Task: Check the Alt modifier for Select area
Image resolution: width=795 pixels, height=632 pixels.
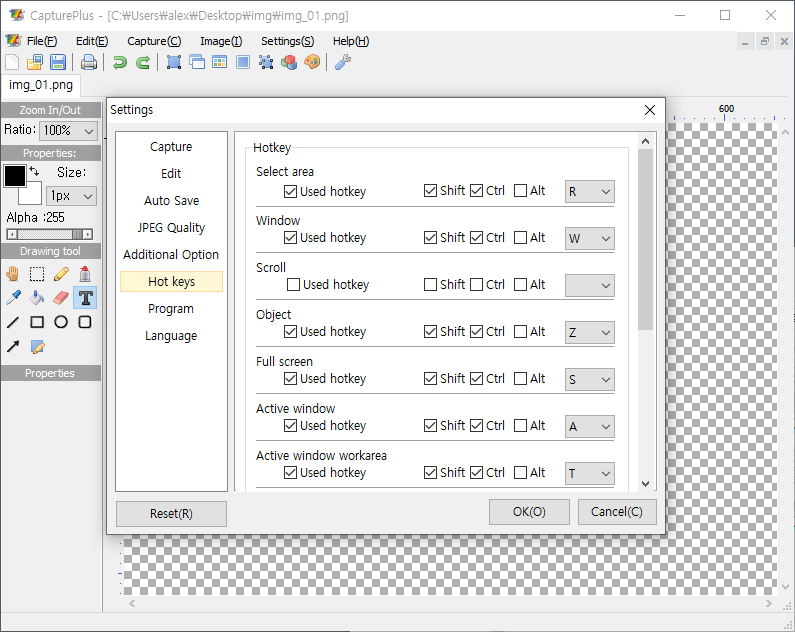Action: [520, 191]
